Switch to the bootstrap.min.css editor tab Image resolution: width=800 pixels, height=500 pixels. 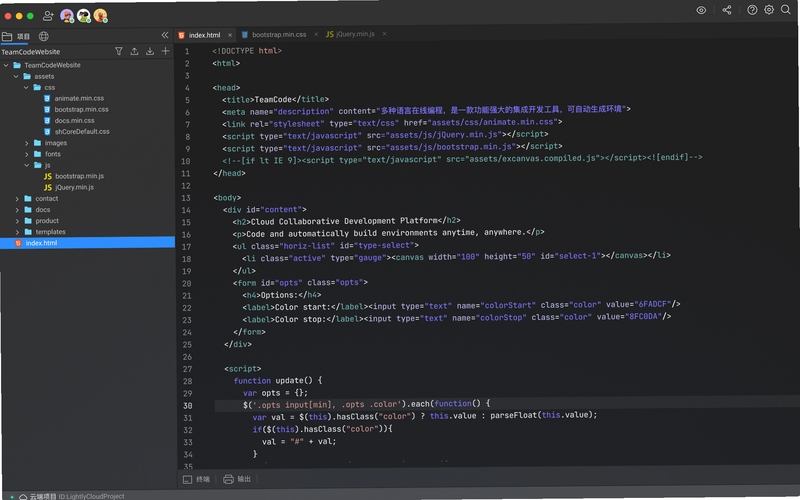[279, 35]
